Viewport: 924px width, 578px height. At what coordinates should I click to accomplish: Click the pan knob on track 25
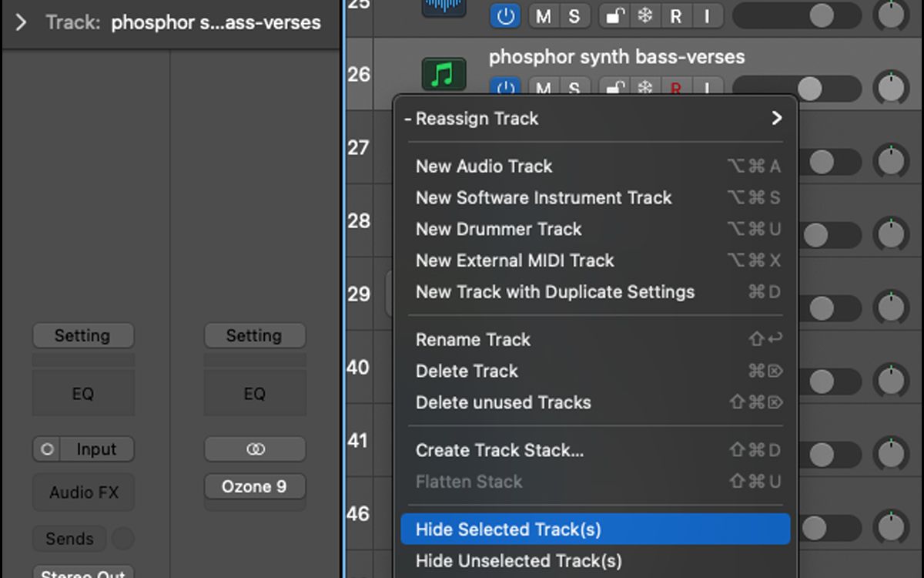[x=892, y=14]
